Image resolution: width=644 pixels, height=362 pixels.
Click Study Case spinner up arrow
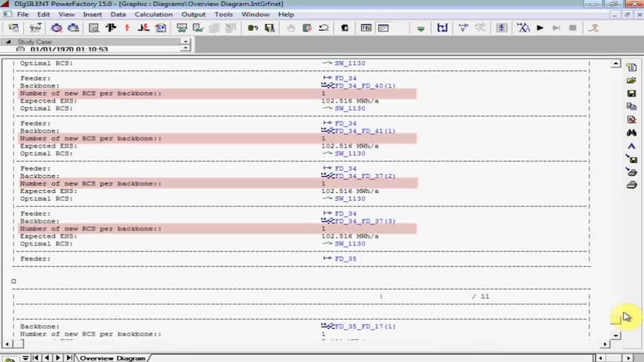(x=186, y=41)
